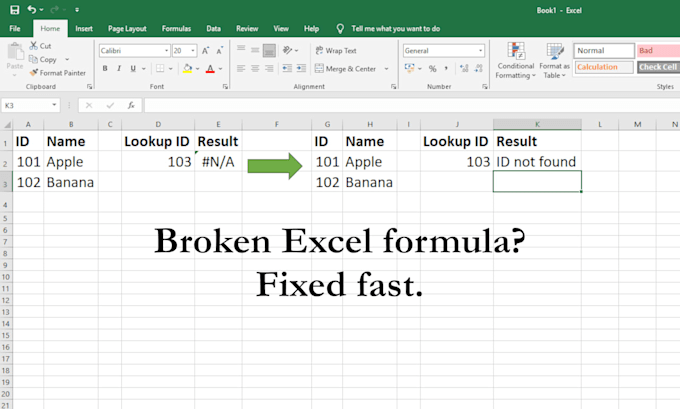Image resolution: width=680 pixels, height=409 pixels.
Task: Switch to the Insert tab
Action: (x=84, y=29)
